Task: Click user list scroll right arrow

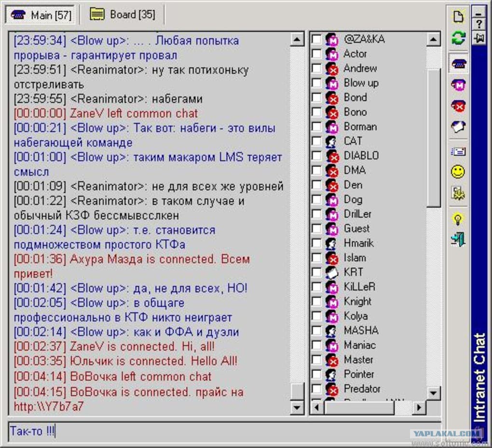Action: pyautogui.click(x=420, y=408)
